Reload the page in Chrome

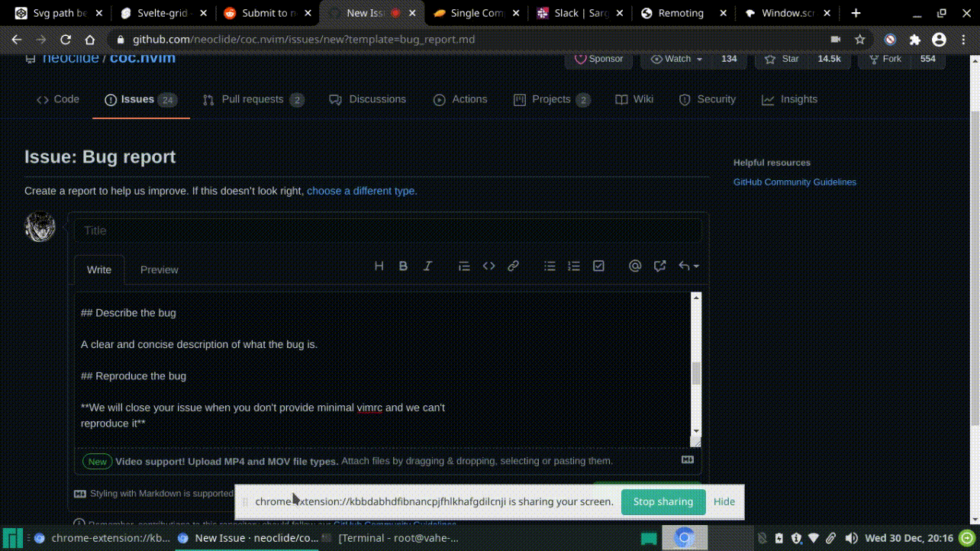[66, 40]
